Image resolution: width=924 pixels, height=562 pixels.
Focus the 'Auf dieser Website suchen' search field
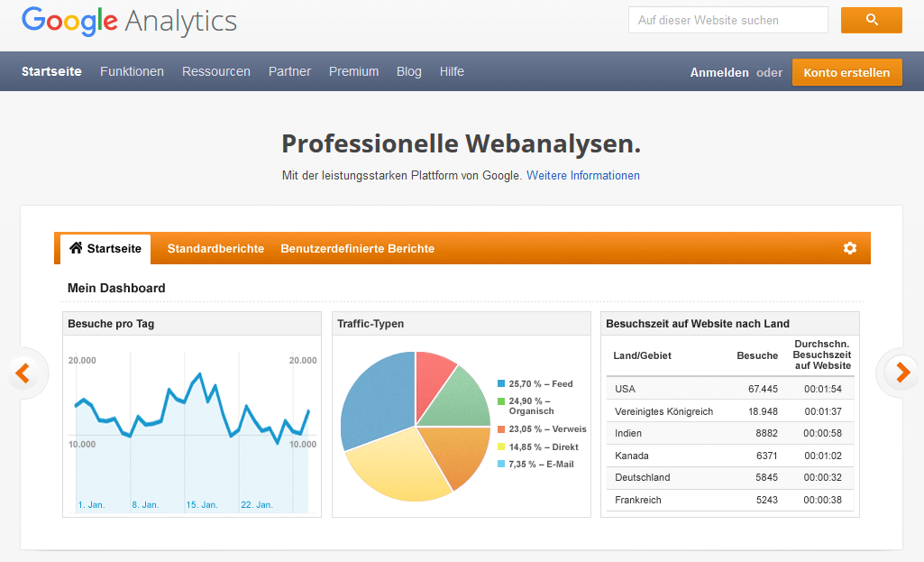click(x=727, y=20)
